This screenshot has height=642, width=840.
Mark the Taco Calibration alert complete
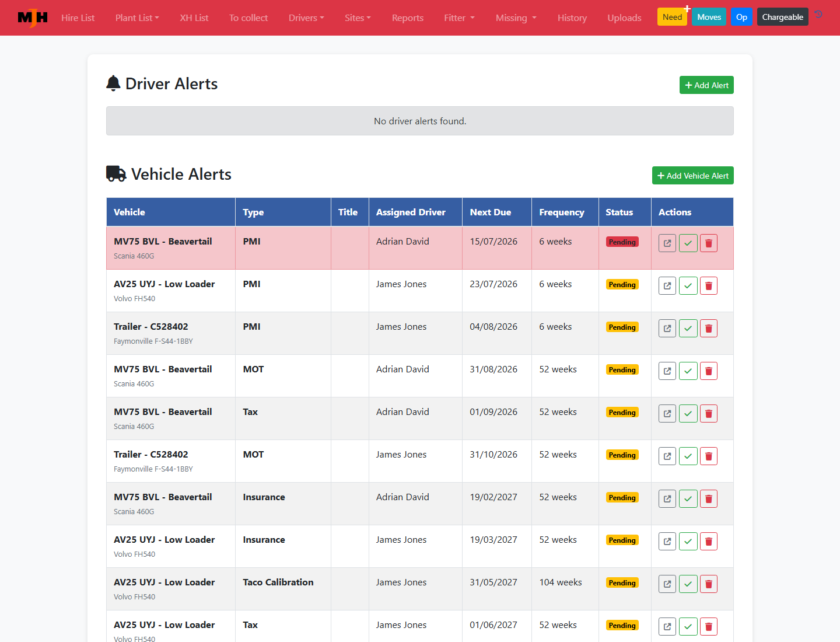click(x=688, y=584)
